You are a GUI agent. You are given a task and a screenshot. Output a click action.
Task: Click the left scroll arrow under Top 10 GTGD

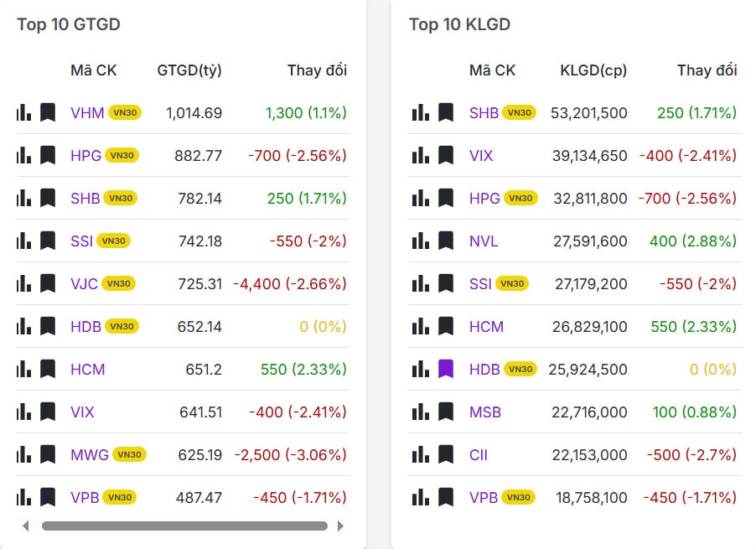(25, 526)
